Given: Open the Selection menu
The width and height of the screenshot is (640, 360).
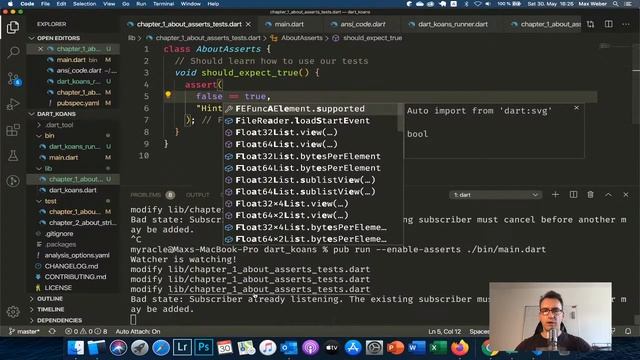Looking at the screenshot, I should point(84,4).
